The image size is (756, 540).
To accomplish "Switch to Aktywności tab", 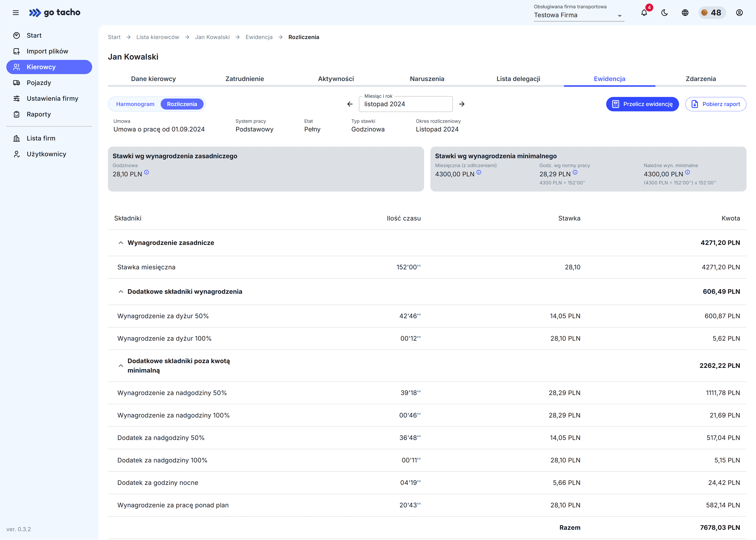I will pos(336,79).
